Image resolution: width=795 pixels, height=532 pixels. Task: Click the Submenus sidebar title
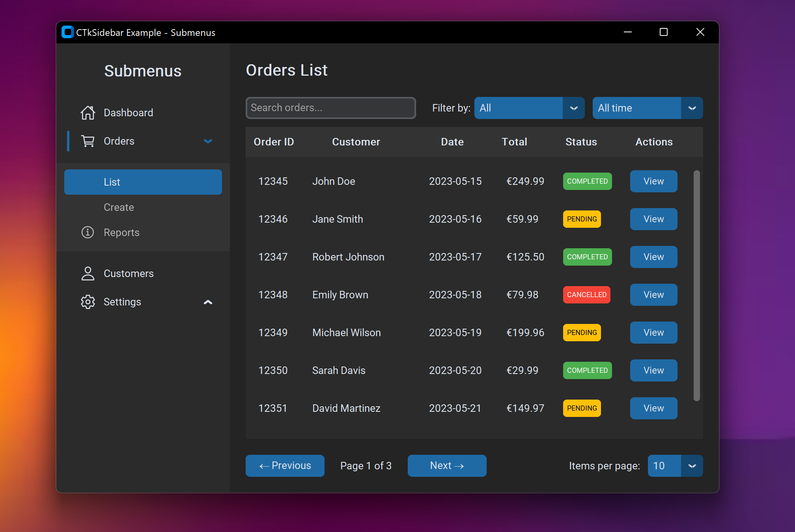[x=143, y=71]
